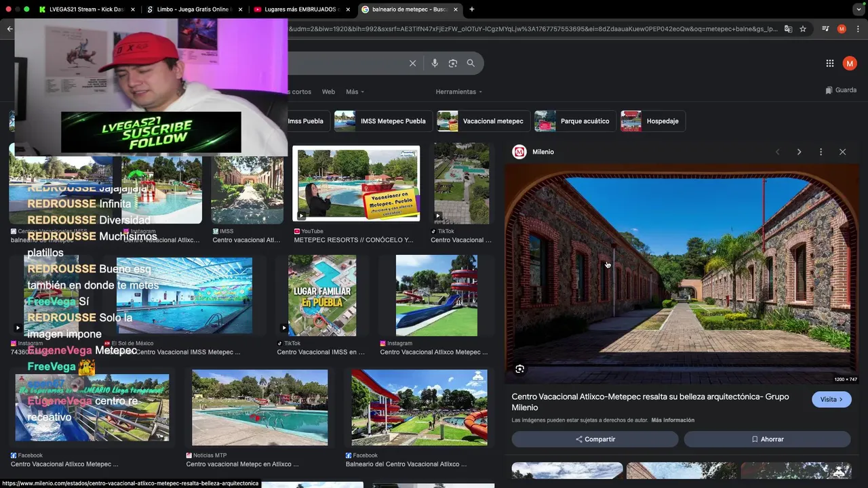The height and width of the screenshot is (488, 868).
Task: Click the Milenio source logo
Action: (x=519, y=152)
